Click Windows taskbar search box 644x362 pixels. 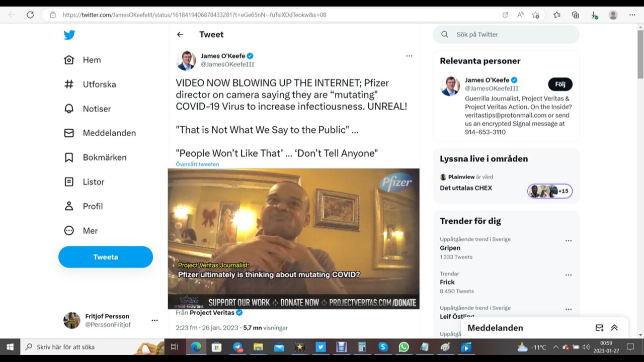[92, 347]
